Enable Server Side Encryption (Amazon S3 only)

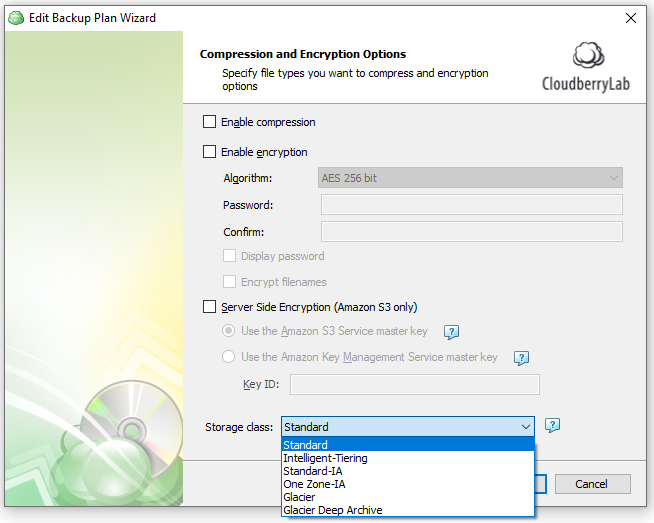point(209,307)
